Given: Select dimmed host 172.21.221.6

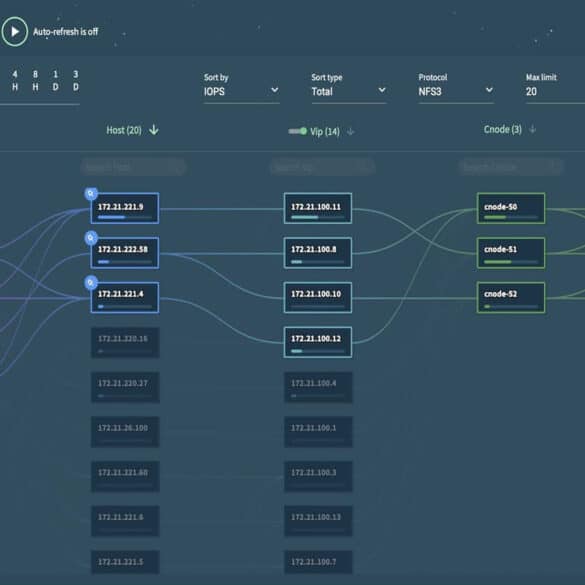Looking at the screenshot, I should (125, 521).
